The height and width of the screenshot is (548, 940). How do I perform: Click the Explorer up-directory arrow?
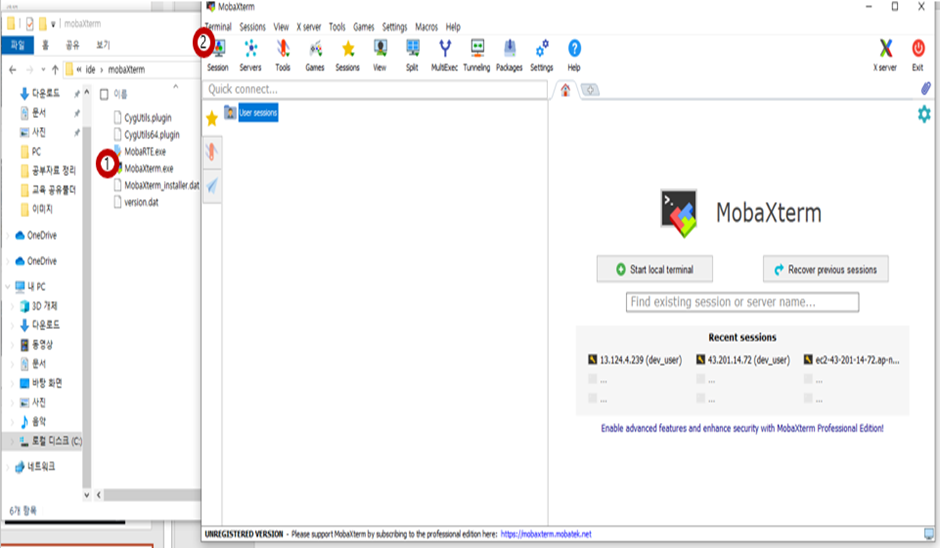click(55, 70)
